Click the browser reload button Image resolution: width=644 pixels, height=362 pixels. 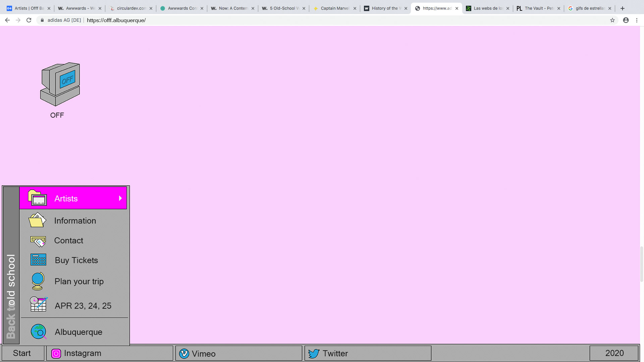coord(29,20)
